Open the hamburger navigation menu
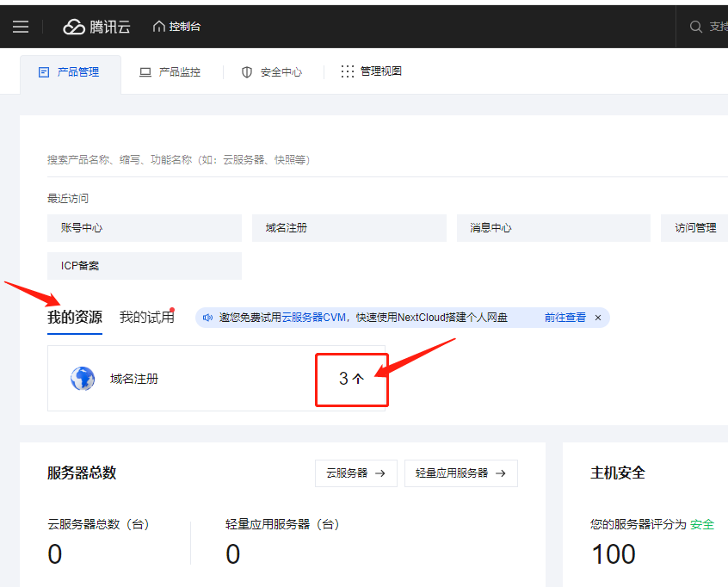The image size is (728, 587). click(21, 27)
